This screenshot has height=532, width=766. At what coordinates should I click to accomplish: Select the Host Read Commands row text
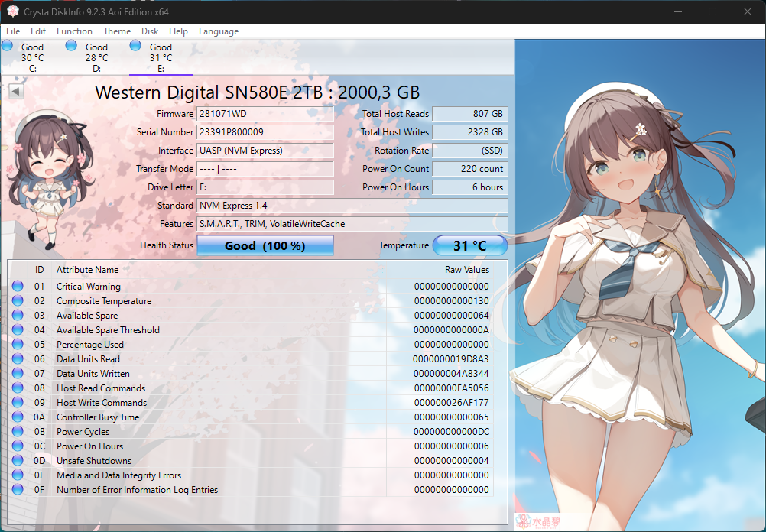pos(101,388)
